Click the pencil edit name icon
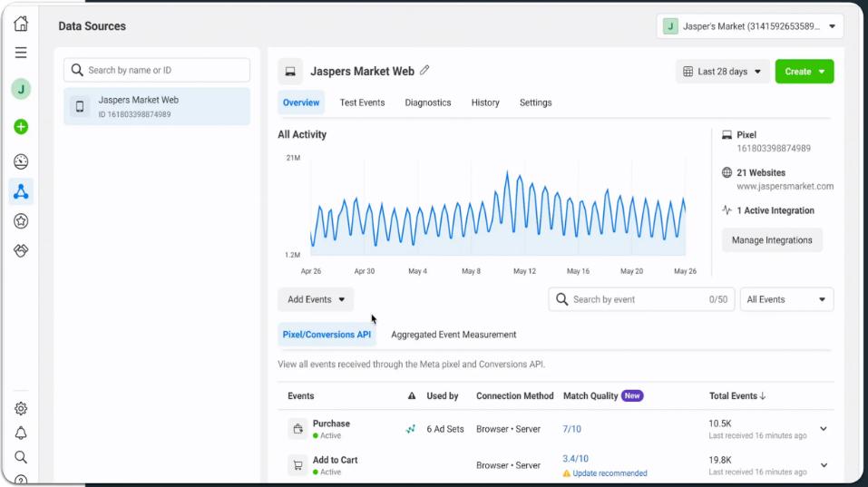 [424, 70]
